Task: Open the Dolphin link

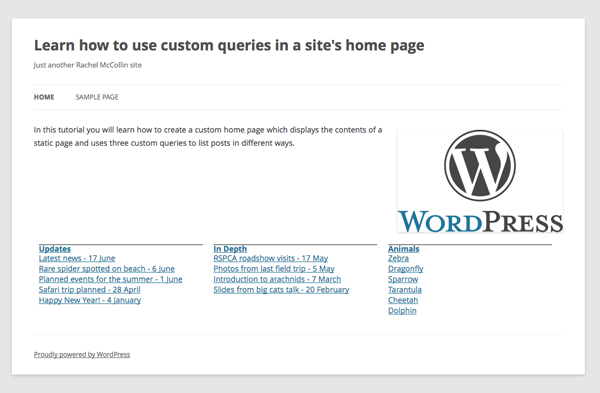Action: click(402, 311)
